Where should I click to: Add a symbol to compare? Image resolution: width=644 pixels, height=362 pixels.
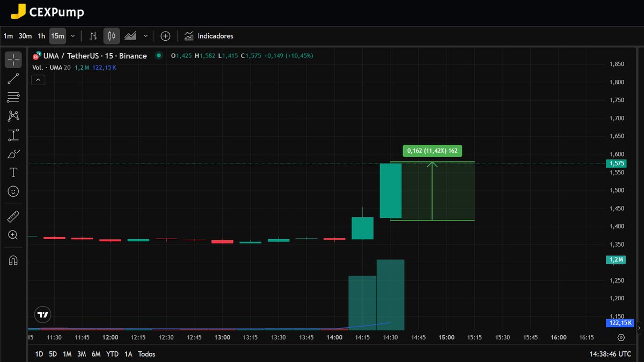[165, 36]
